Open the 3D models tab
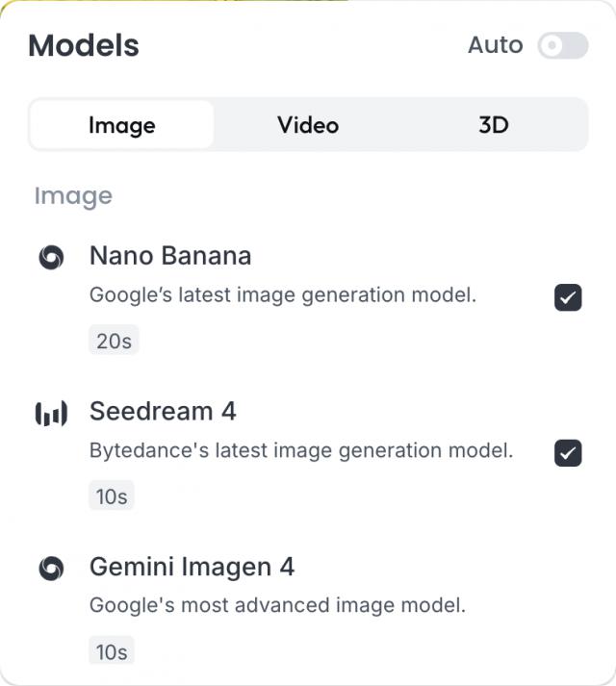The image size is (616, 686). point(493,125)
